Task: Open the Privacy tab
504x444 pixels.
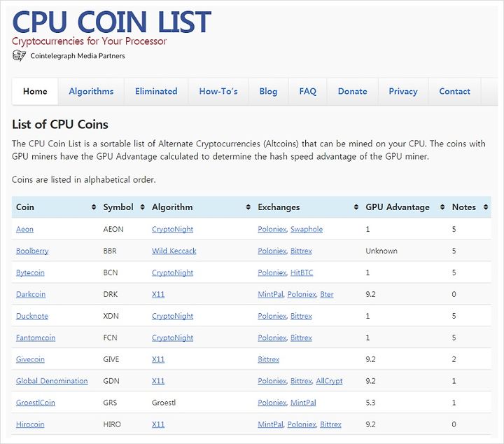Action: (403, 92)
